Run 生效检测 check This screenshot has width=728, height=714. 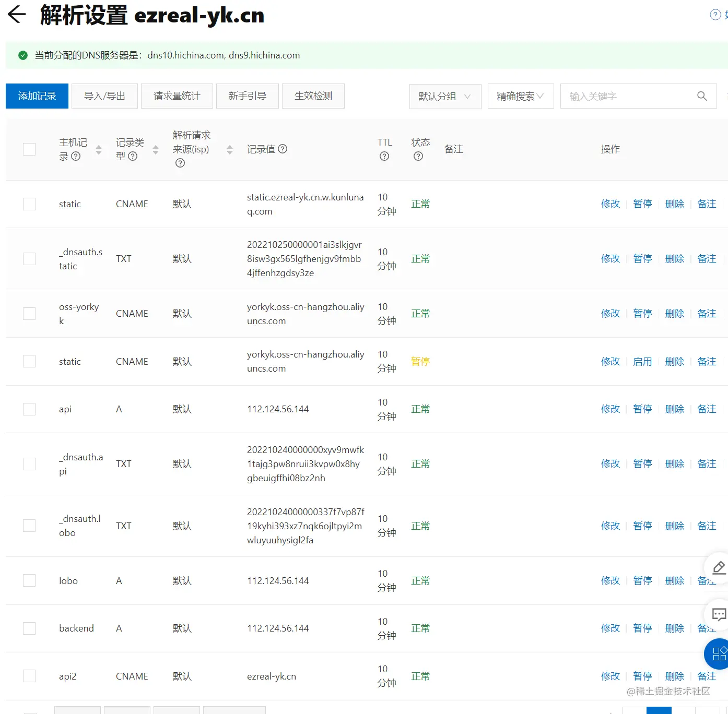coord(313,96)
